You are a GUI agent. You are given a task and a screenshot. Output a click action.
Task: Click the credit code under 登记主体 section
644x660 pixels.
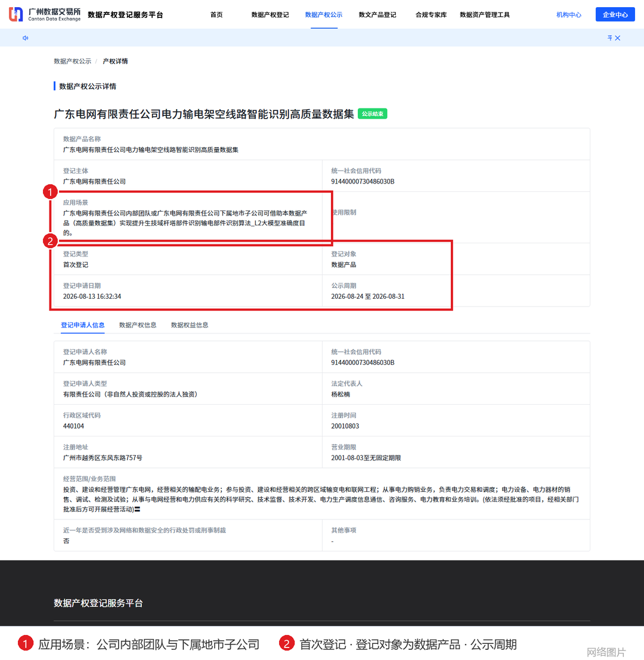coord(363,181)
